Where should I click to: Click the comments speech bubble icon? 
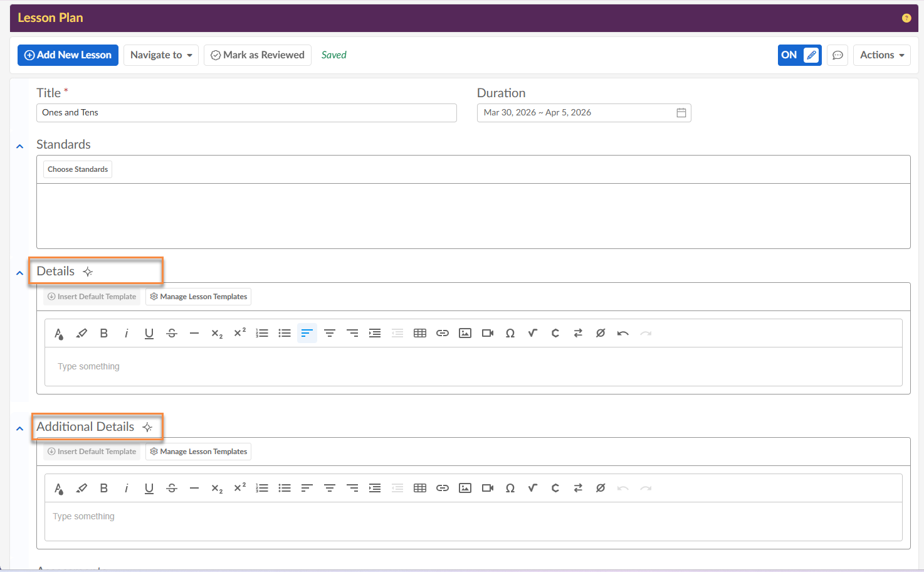coord(837,55)
